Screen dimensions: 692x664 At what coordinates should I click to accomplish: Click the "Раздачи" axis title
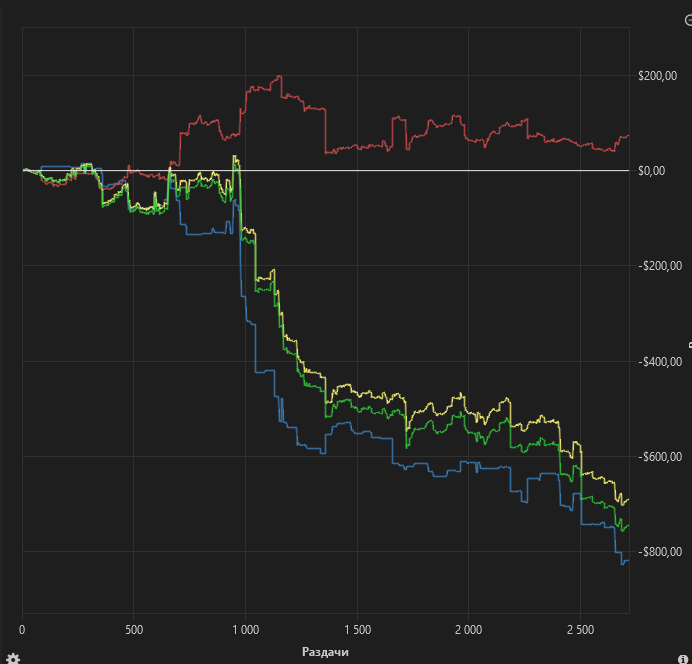coord(325,651)
